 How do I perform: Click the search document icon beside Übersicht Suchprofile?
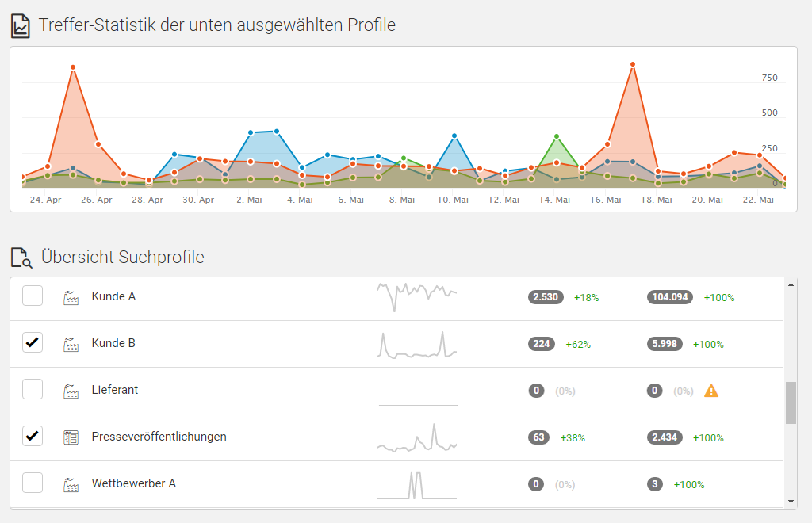pyautogui.click(x=21, y=258)
